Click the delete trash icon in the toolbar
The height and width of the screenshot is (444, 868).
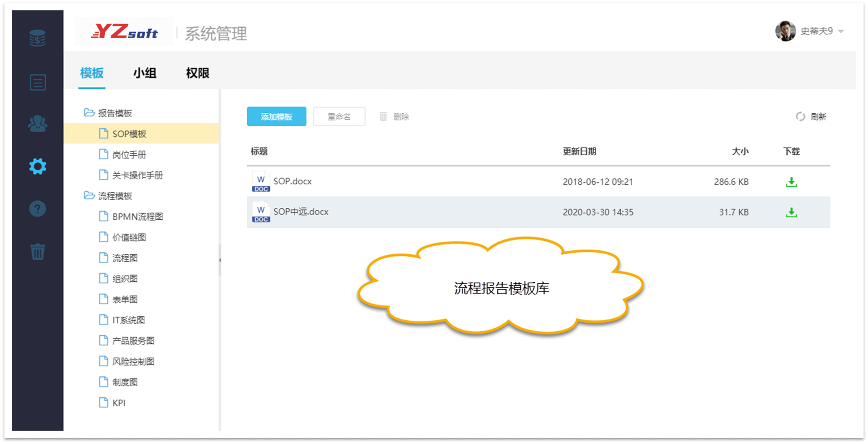pyautogui.click(x=384, y=116)
